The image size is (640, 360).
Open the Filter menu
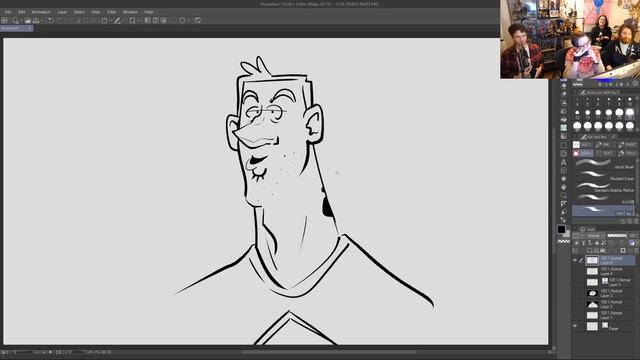coord(111,12)
